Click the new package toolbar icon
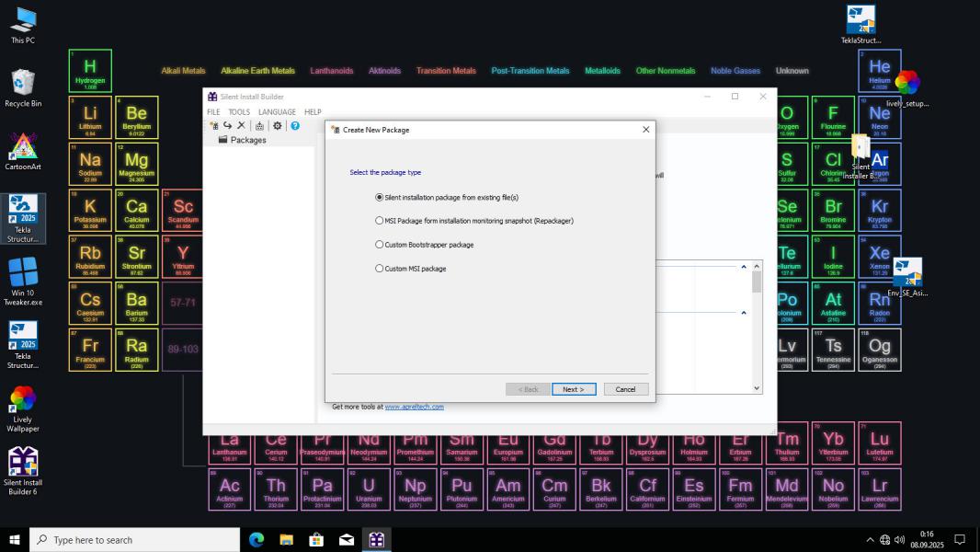The image size is (980, 552). click(214, 126)
